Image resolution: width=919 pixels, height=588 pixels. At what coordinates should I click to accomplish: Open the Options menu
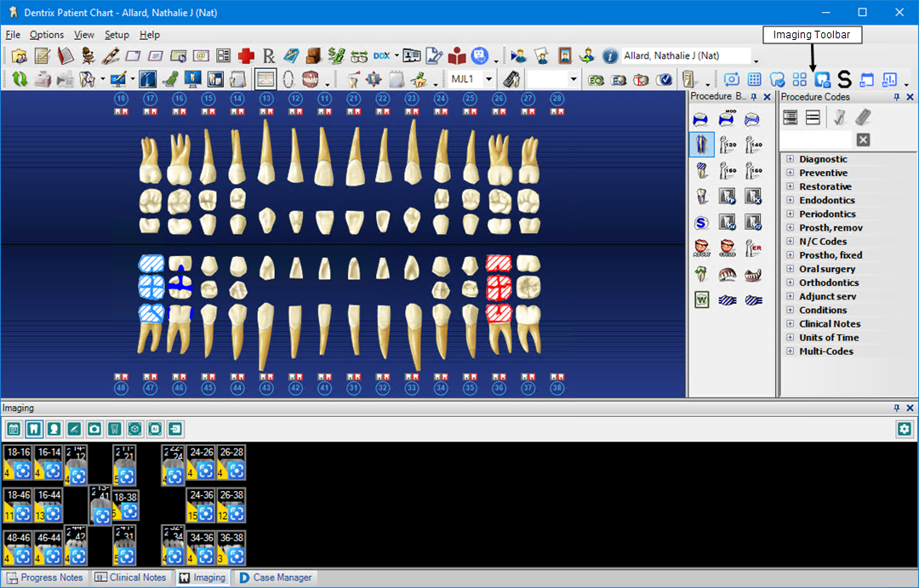coord(46,35)
